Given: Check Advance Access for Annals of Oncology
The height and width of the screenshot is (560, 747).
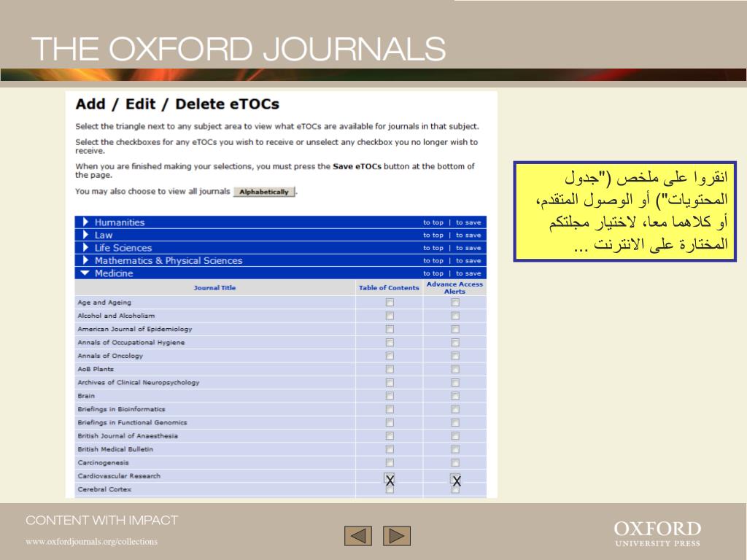Looking at the screenshot, I should tap(455, 356).
